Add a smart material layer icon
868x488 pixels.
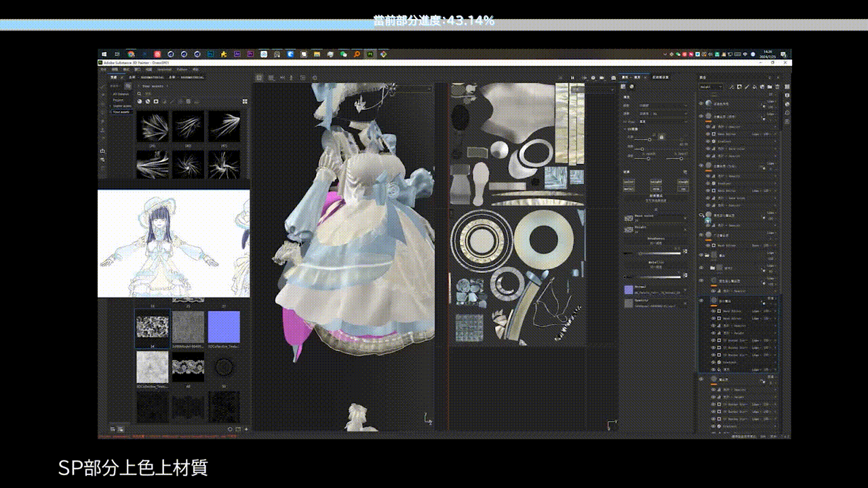(762, 87)
